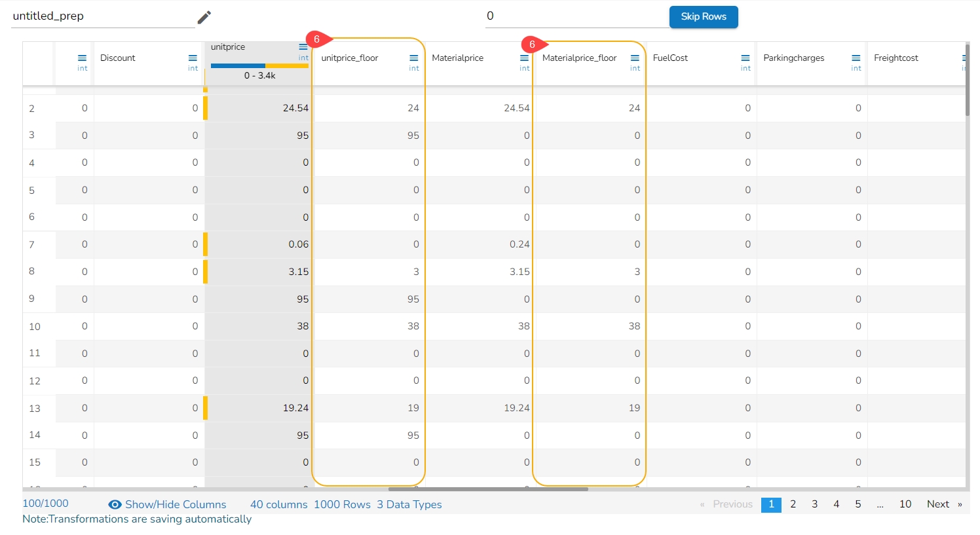Select the FuelCost column header
Viewport: 980px width, 535px height.
click(670, 58)
